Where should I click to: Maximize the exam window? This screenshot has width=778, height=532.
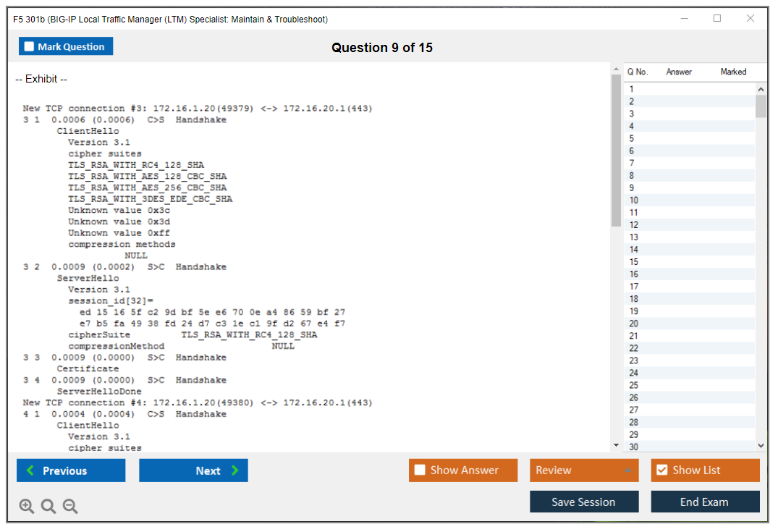tap(716, 19)
